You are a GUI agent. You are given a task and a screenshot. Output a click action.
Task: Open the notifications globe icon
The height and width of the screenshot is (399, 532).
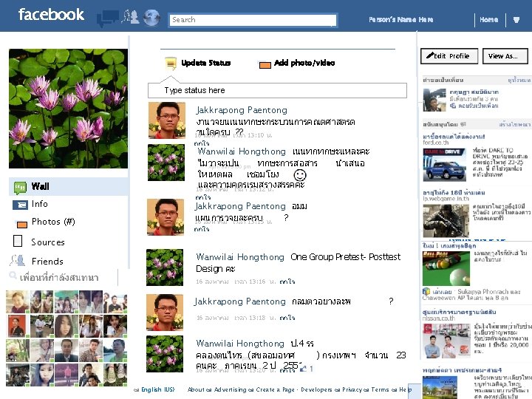pos(151,18)
